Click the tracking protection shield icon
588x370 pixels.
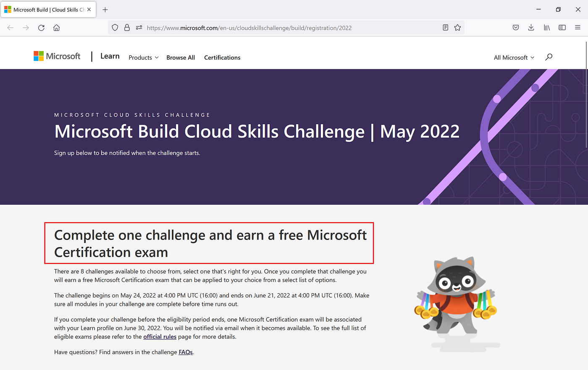pyautogui.click(x=115, y=28)
